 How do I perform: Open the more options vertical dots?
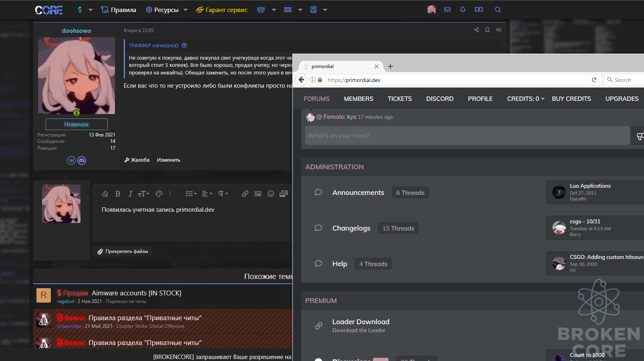click(170, 194)
